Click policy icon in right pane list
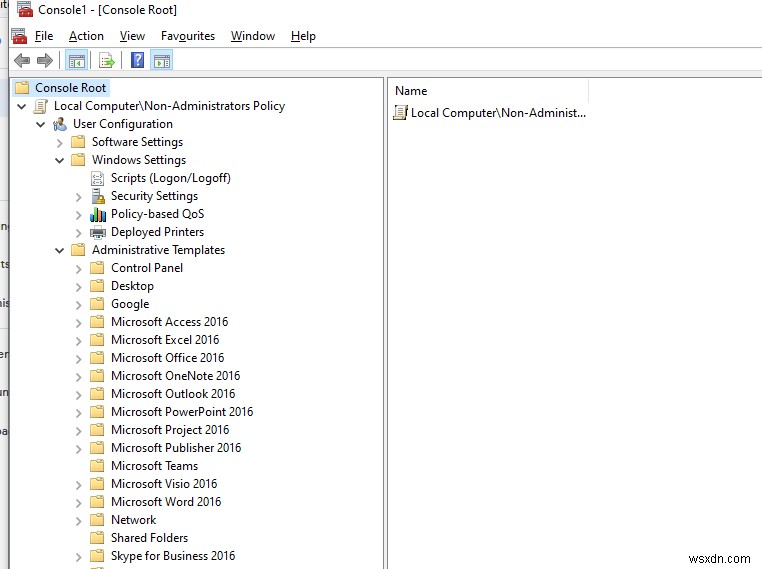Screen dimensions: 762x569 (x=400, y=113)
